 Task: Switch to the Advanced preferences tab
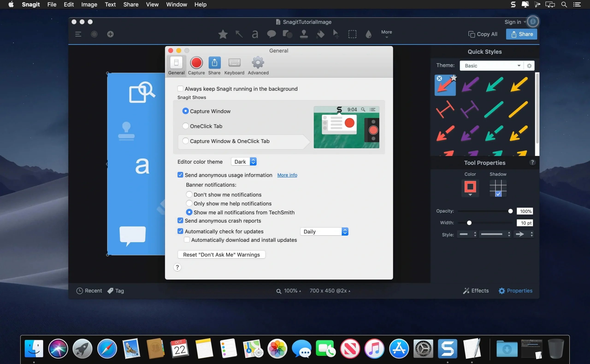coord(258,66)
